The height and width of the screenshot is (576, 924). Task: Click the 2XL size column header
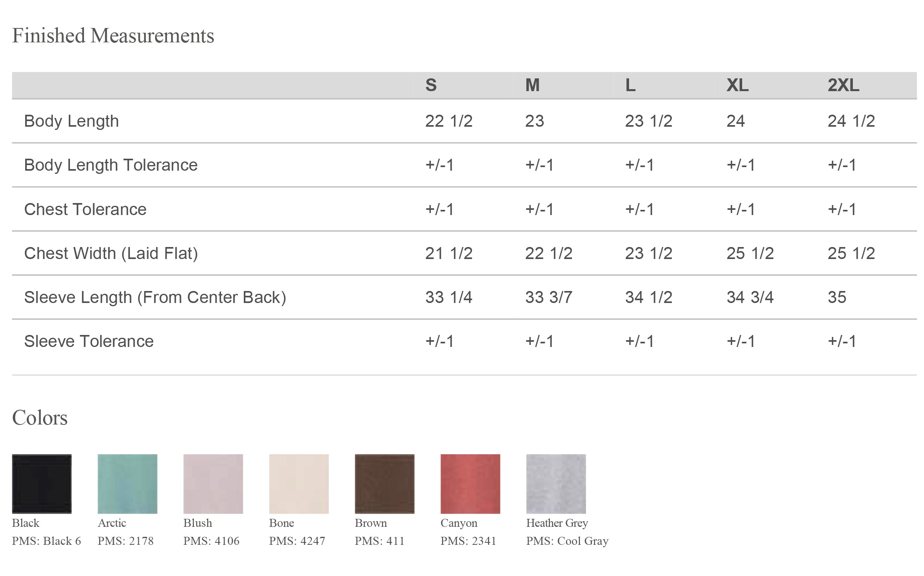click(x=843, y=85)
